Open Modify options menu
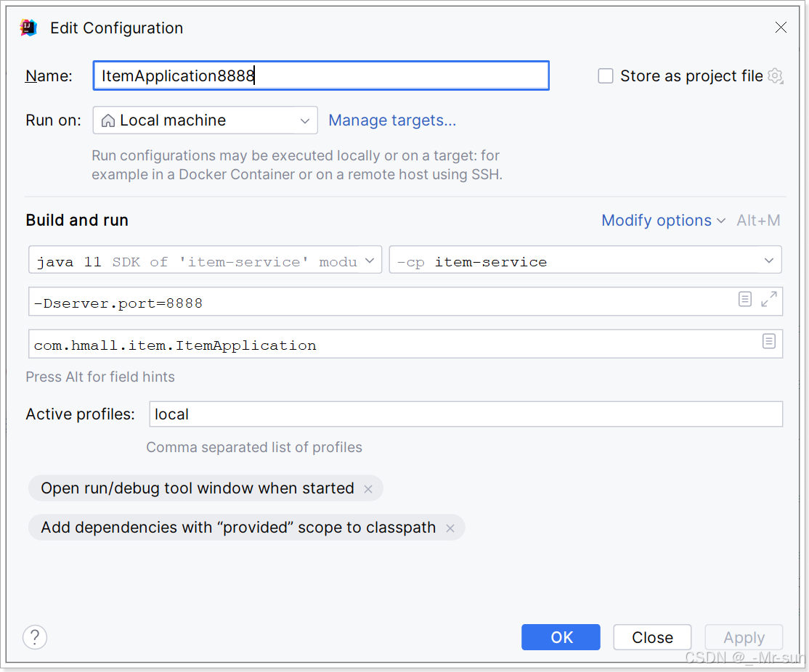This screenshot has height=672, width=809. coord(662,221)
